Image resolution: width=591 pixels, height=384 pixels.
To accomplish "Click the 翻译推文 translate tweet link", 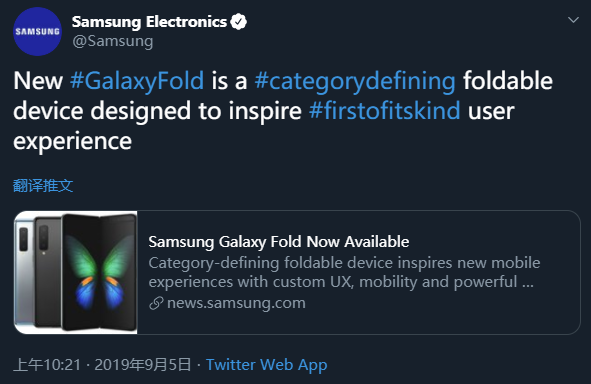I will point(43,185).
